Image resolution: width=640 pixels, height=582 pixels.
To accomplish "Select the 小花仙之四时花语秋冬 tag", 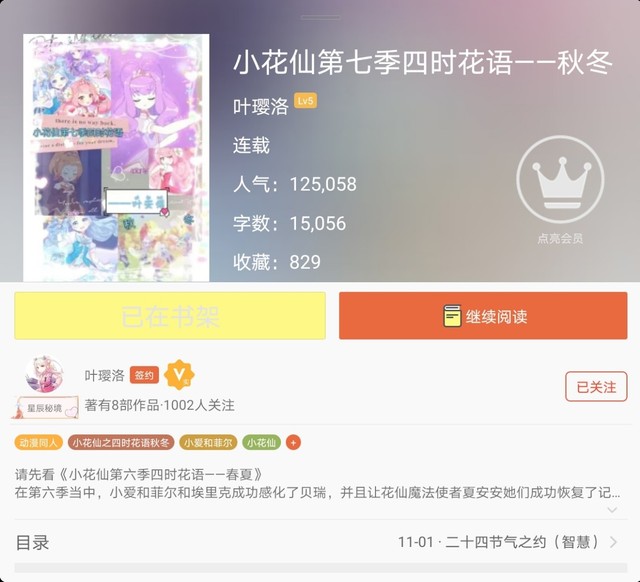I will coord(121,442).
